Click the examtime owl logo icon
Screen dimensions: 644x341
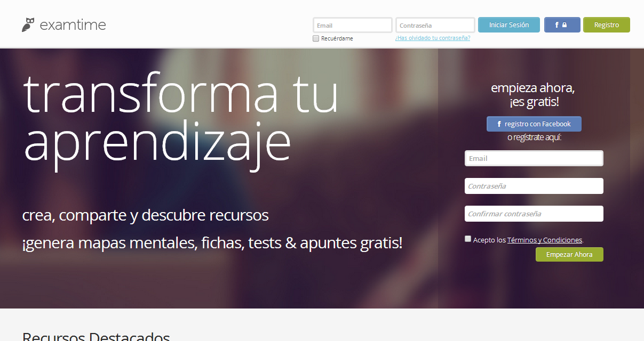tap(28, 25)
